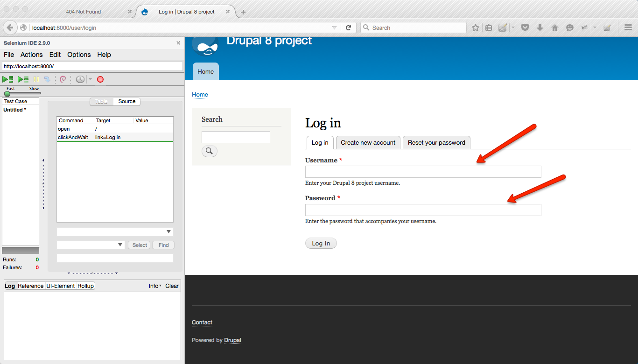
Task: Open the Log tab in bottom panel
Action: [x=10, y=286]
